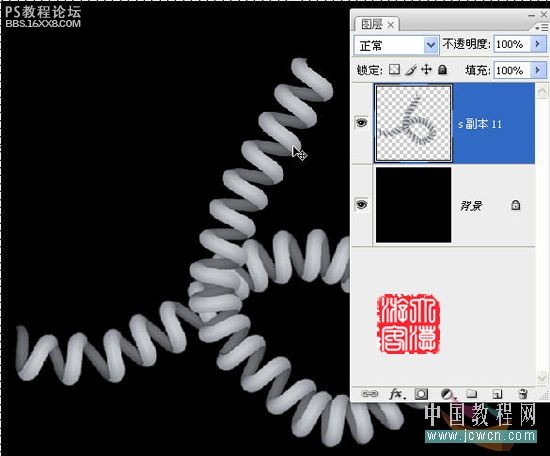Open the layer style fx menu
Viewport: 550px width, 456px height.
pos(397,394)
